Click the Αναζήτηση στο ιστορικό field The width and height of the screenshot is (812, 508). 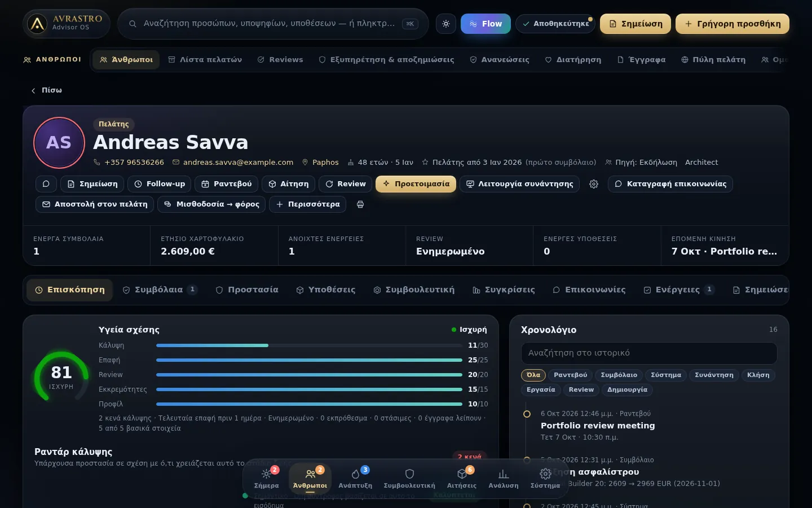[x=649, y=353]
